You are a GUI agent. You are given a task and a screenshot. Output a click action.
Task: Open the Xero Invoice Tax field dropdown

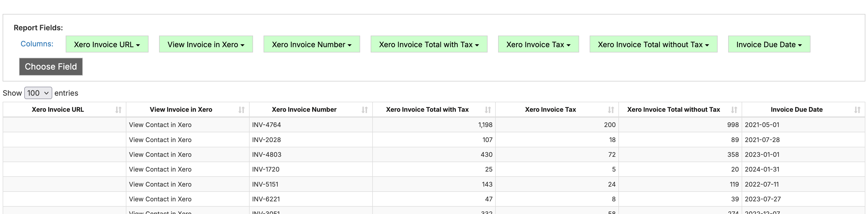pos(538,45)
